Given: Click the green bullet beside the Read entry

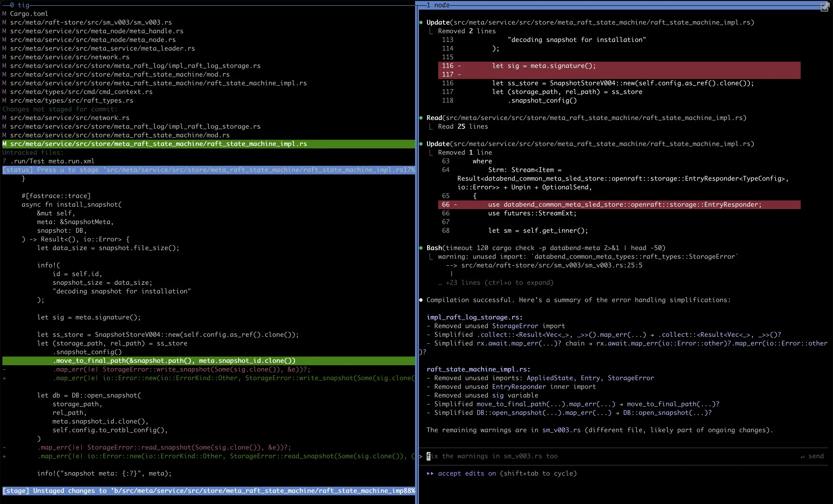Looking at the screenshot, I should 421,118.
